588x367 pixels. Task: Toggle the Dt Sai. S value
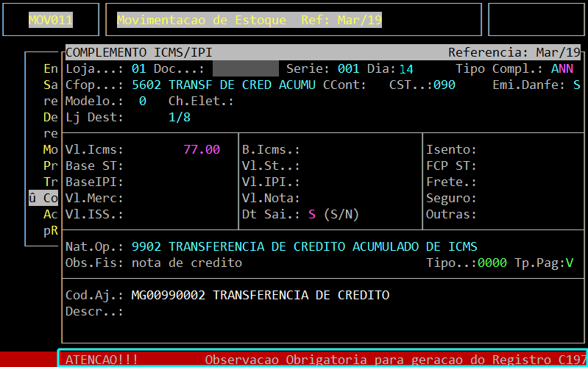coord(311,215)
